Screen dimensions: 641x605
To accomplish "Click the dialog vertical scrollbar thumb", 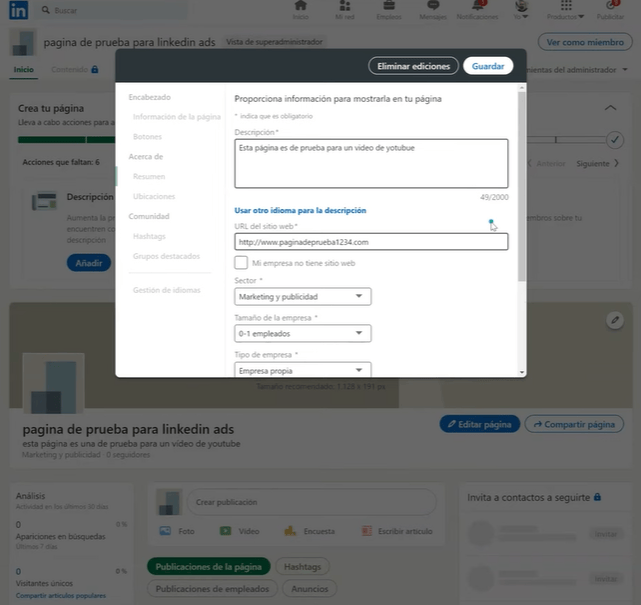I will point(522,186).
